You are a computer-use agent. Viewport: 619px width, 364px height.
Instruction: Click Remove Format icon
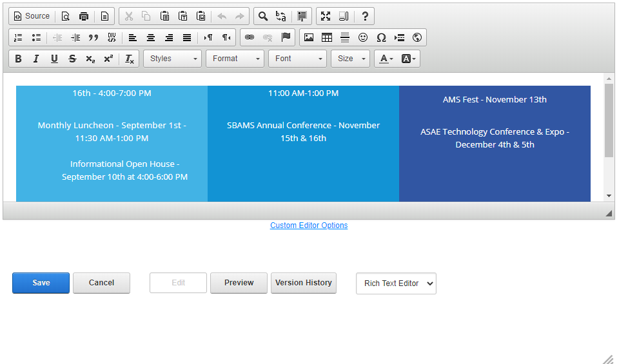(x=130, y=59)
